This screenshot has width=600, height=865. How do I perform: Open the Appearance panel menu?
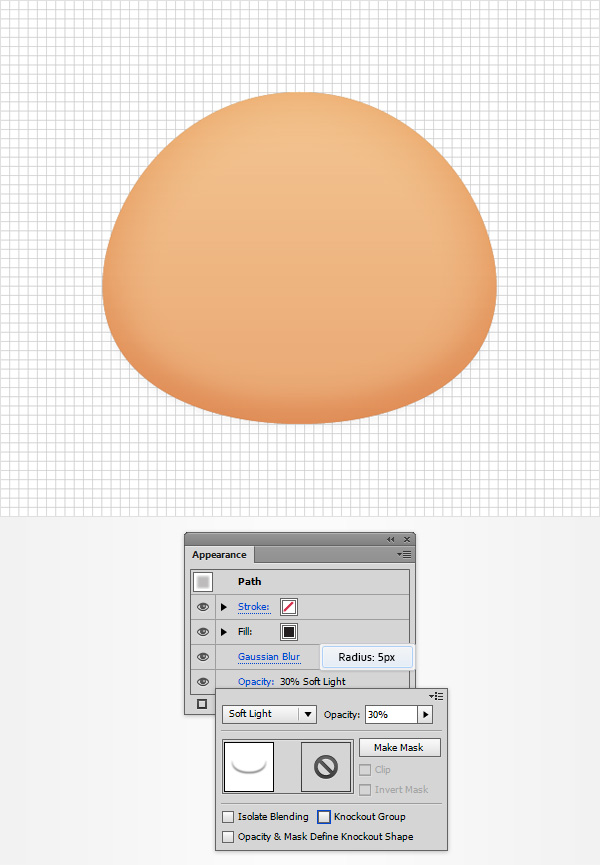(x=404, y=553)
